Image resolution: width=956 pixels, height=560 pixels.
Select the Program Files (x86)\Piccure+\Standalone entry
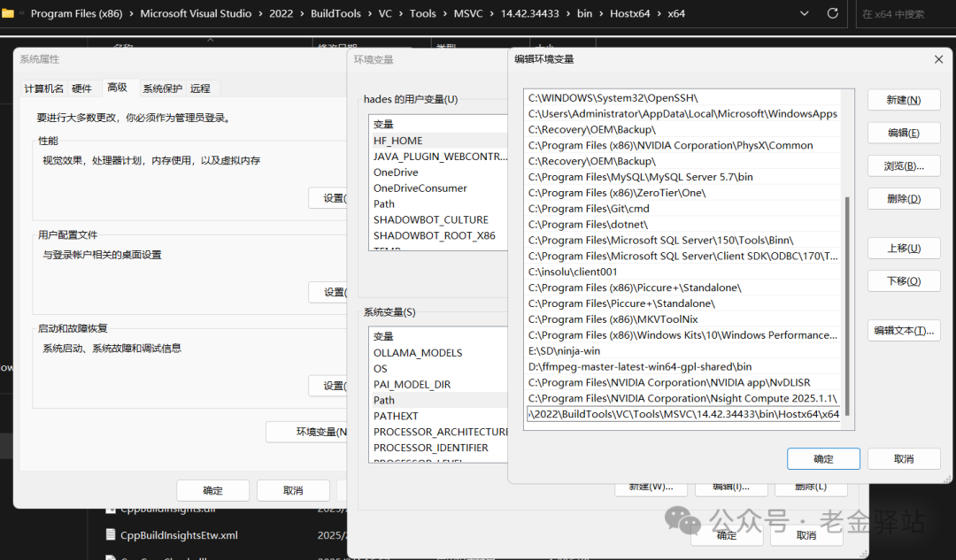[x=682, y=288]
